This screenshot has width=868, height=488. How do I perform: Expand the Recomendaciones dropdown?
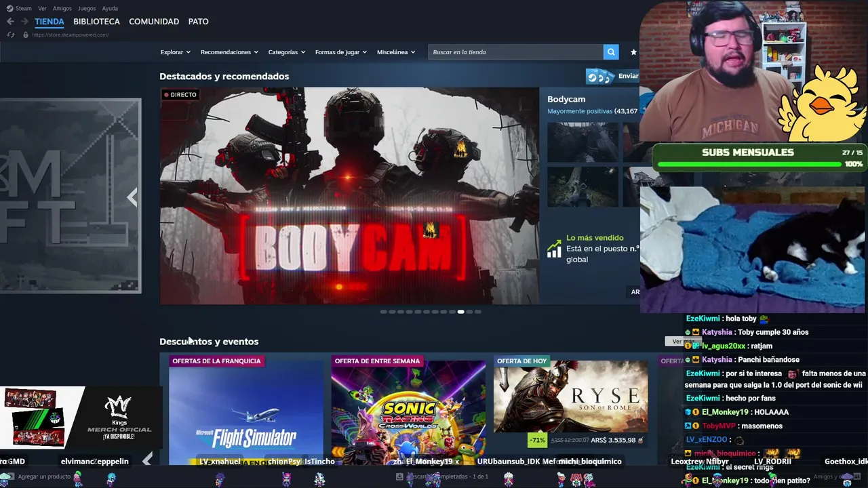229,52
